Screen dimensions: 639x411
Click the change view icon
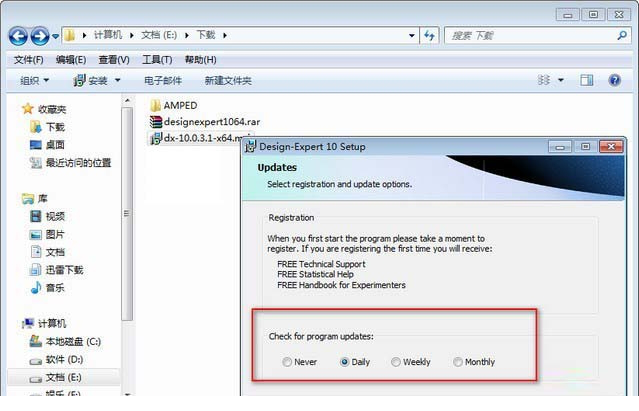point(544,80)
